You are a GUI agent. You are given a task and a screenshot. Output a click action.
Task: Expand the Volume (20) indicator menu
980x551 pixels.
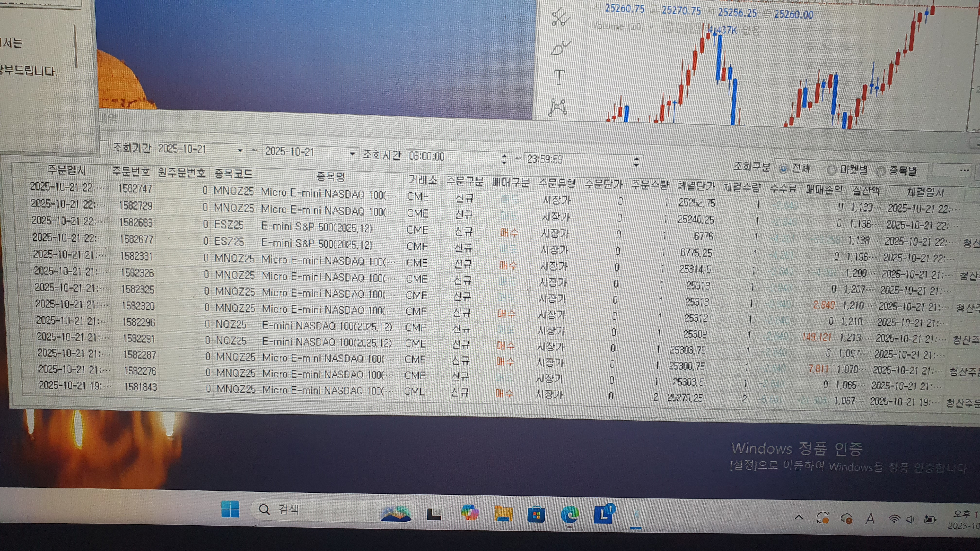click(651, 27)
